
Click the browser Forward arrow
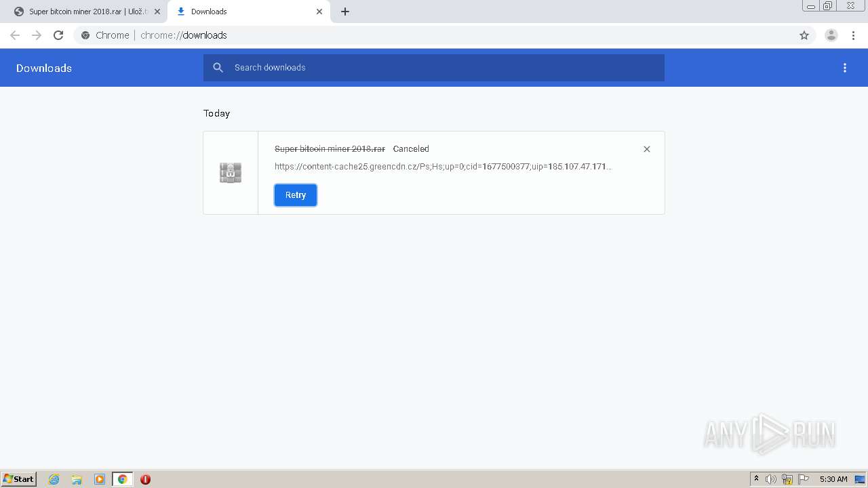37,35
